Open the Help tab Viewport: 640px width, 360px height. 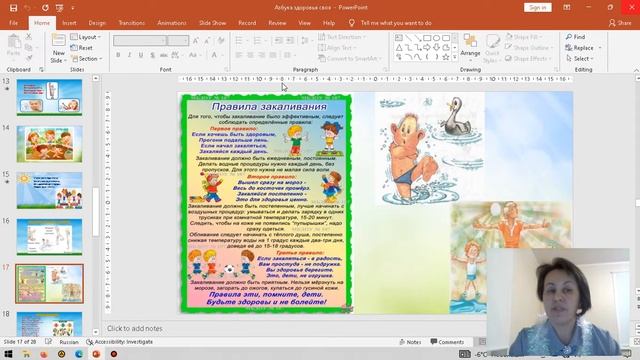[329, 23]
